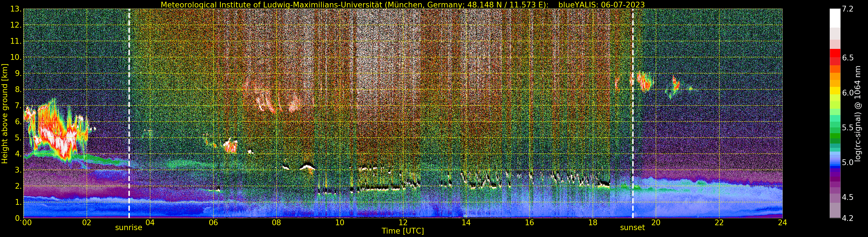Click the '16' time tick label

[530, 223]
